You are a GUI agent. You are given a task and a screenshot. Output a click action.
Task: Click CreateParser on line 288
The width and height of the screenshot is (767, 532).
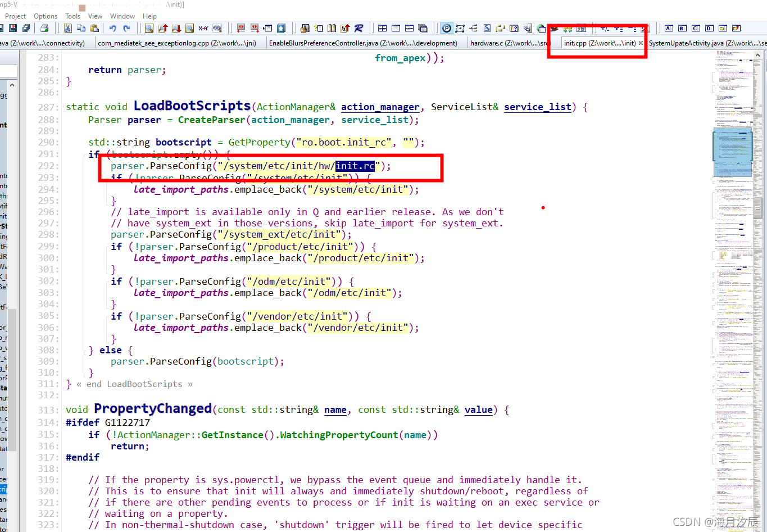(x=212, y=120)
